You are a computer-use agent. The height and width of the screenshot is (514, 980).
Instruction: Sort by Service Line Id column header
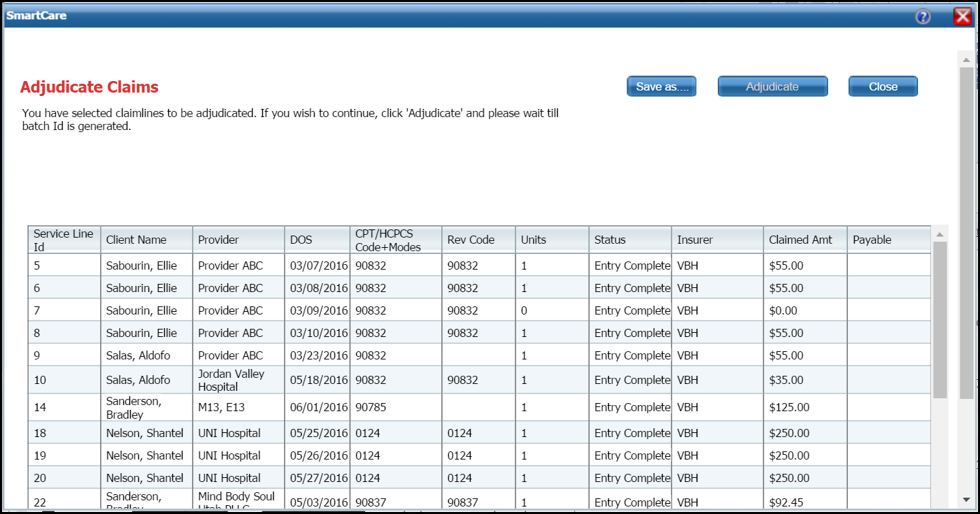point(64,240)
